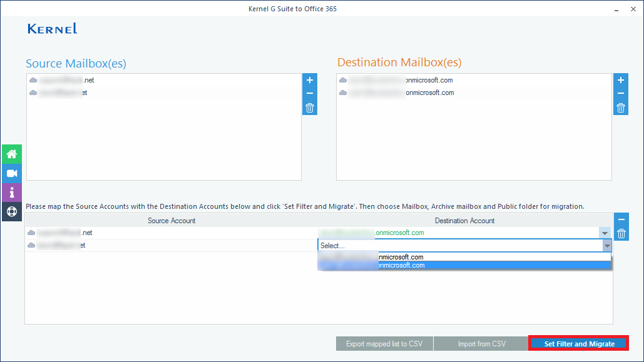Click the Kernel logo
This screenshot has width=644, height=362.
coord(52,28)
